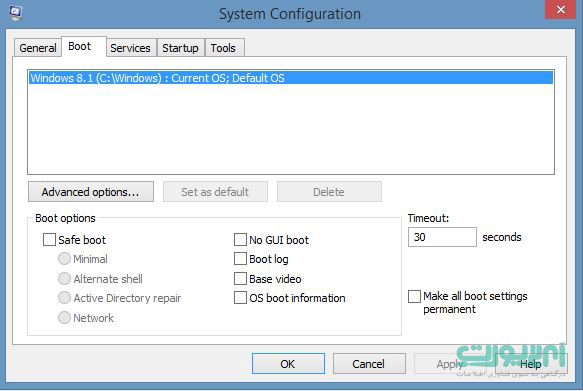Toggle OS boot information checkbox
This screenshot has height=391, width=583.
240,298
